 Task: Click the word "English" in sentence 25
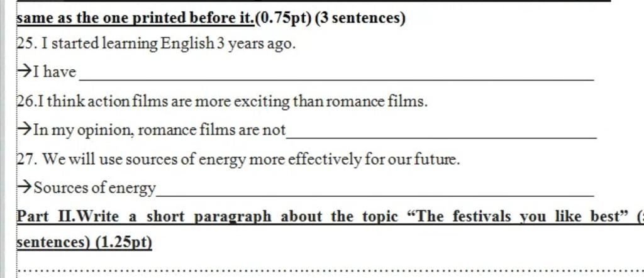click(x=187, y=43)
